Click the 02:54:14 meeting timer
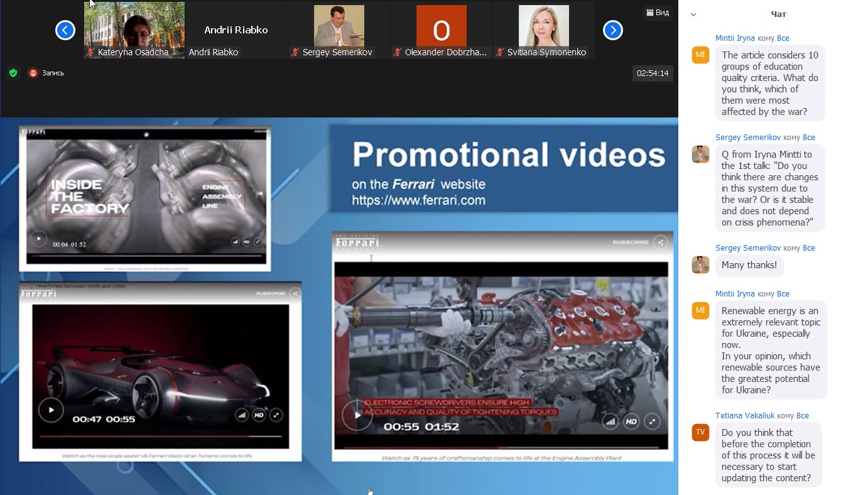Image resolution: width=868 pixels, height=495 pixels. coord(653,73)
